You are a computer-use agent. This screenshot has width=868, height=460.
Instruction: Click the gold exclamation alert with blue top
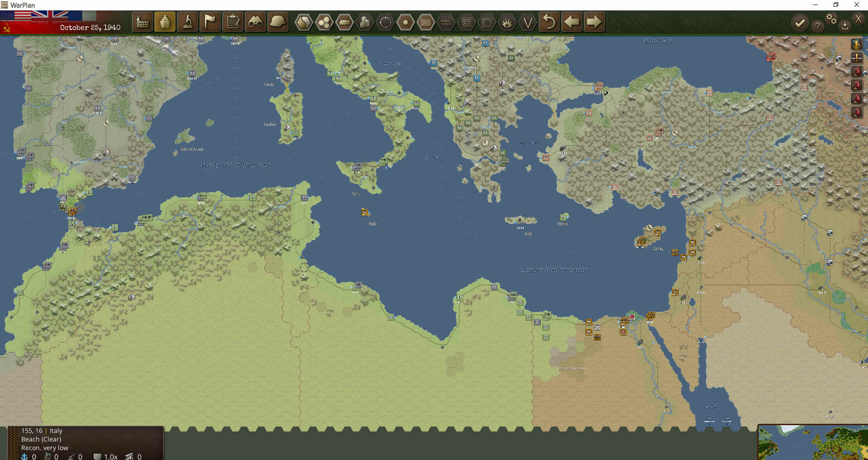pyautogui.click(x=857, y=44)
